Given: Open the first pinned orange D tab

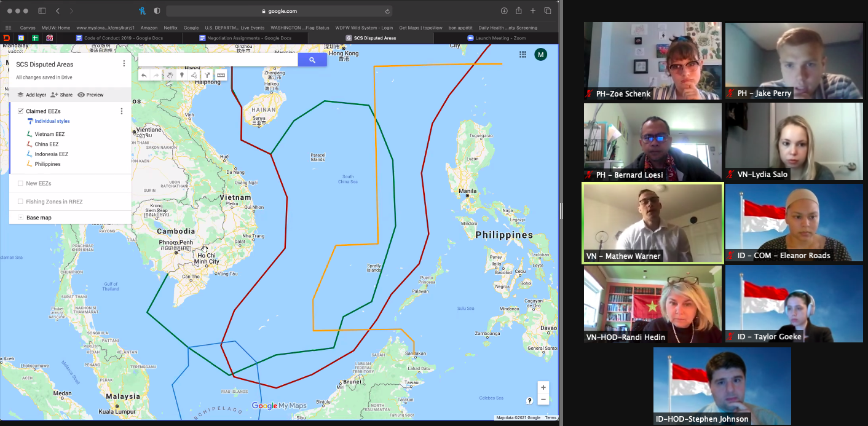Looking at the screenshot, I should click(x=6, y=37).
